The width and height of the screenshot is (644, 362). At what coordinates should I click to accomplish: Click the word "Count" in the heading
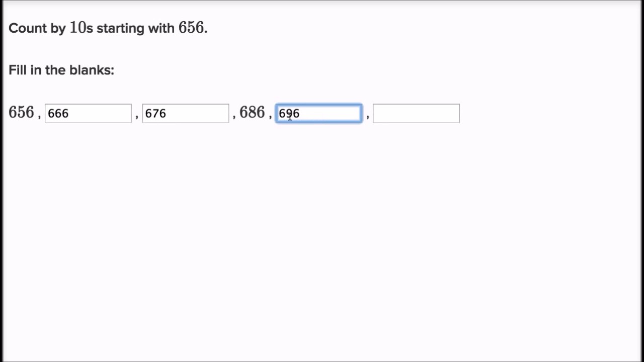click(27, 28)
